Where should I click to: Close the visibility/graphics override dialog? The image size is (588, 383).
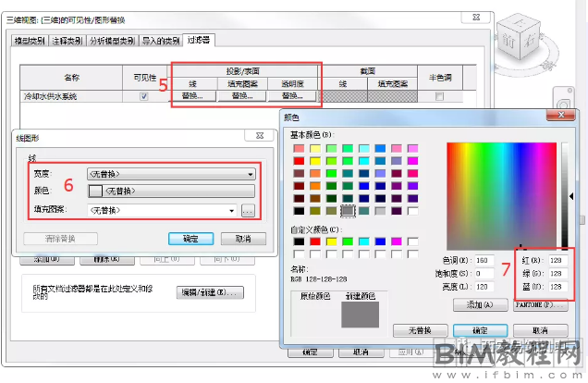pyautogui.click(x=476, y=18)
